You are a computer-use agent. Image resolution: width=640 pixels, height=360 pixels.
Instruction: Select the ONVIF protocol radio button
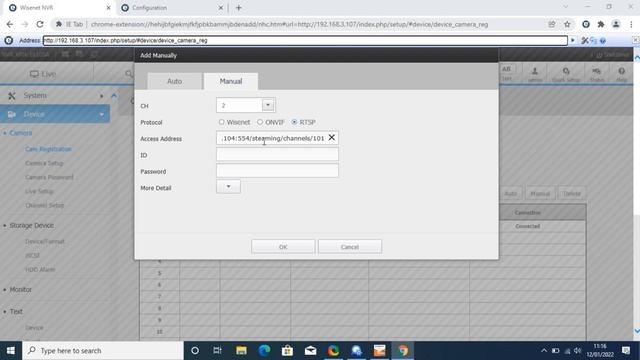point(260,122)
